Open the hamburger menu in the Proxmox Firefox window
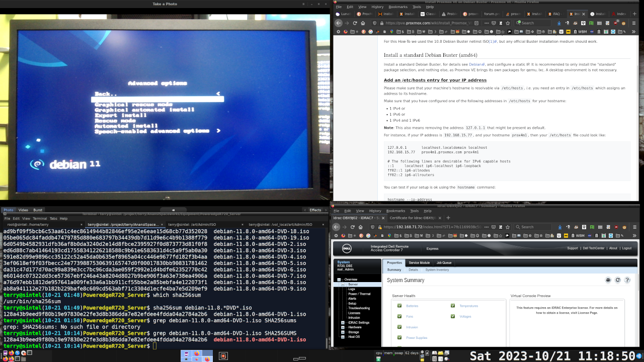Screen dimensions: 644x362 tap(633, 23)
